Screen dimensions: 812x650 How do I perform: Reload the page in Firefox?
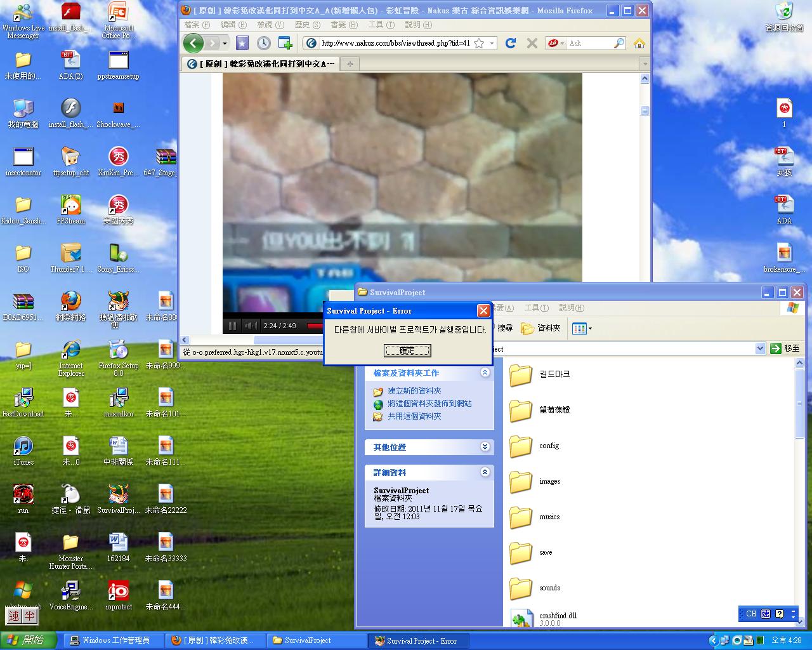511,43
